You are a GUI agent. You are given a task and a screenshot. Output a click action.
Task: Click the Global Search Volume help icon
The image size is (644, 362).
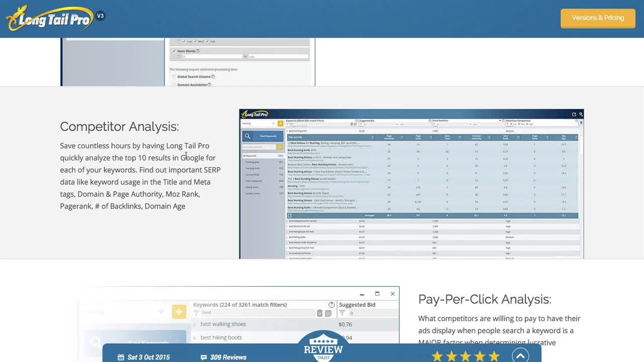click(x=213, y=76)
